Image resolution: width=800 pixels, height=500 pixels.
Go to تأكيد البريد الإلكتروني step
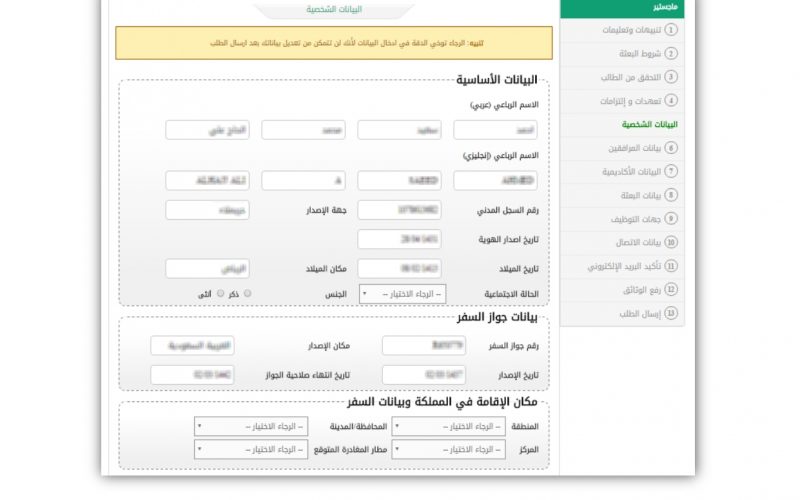click(x=622, y=266)
